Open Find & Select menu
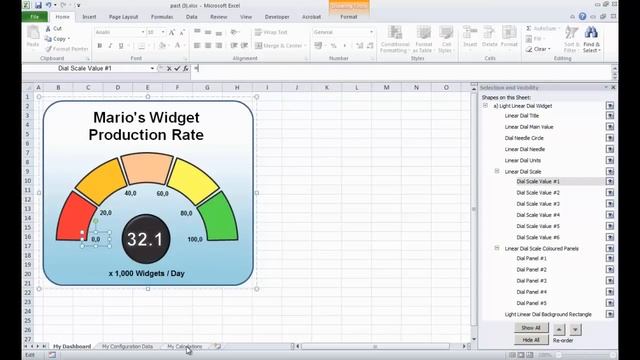This screenshot has height=360, width=640. (591, 39)
